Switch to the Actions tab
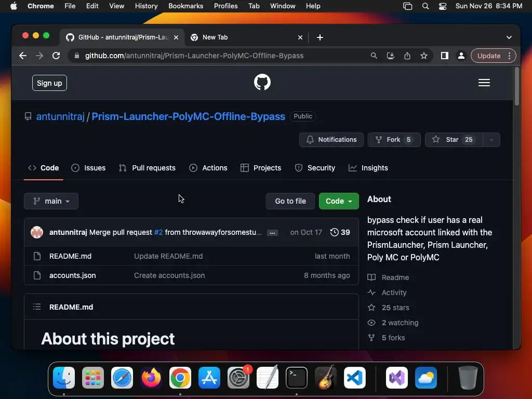The height and width of the screenshot is (399, 532). click(x=208, y=168)
